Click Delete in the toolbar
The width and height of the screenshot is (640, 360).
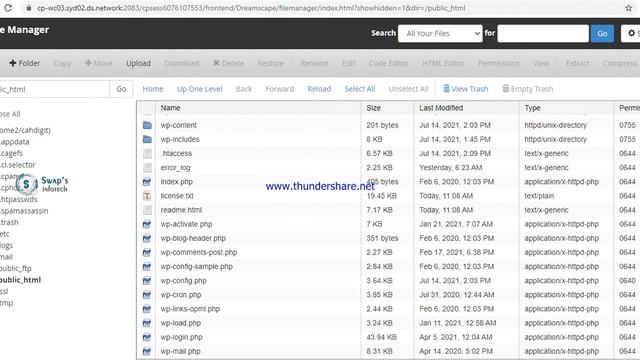[228, 63]
